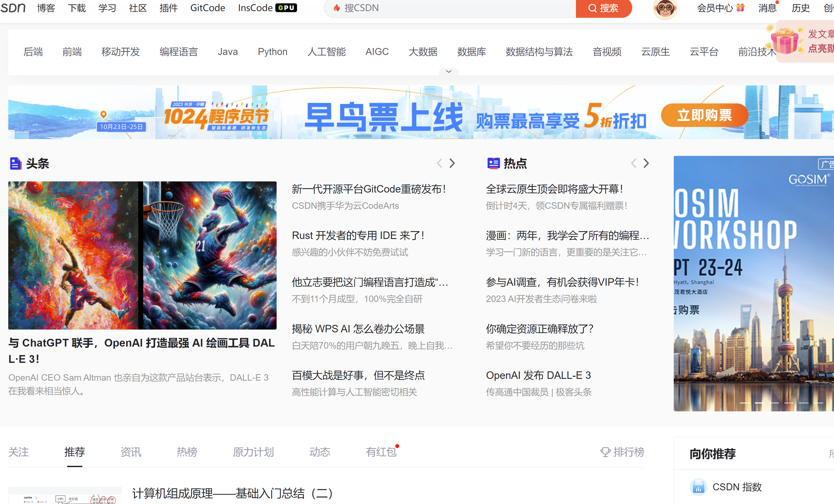Click the CSDN 指数 chart icon
The height and width of the screenshot is (504, 834).
click(x=698, y=487)
